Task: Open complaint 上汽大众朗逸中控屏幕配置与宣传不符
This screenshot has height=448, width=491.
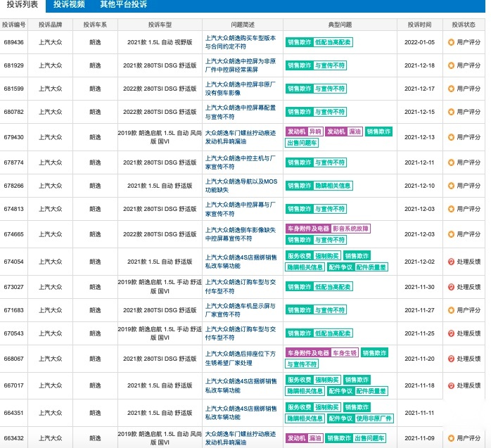Action: click(241, 112)
